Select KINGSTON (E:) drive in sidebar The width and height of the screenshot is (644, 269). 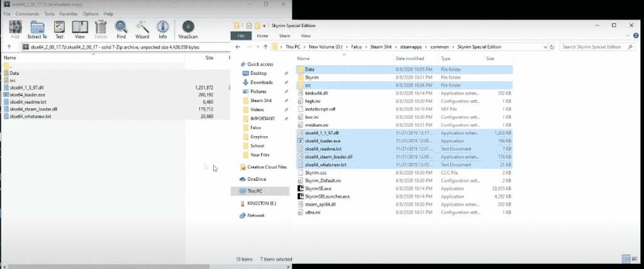[257, 203]
